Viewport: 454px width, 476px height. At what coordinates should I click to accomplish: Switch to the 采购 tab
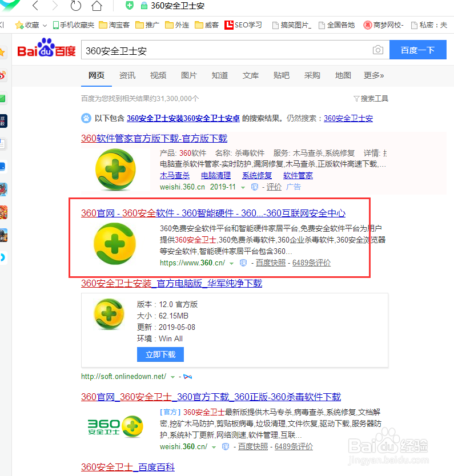(x=312, y=75)
